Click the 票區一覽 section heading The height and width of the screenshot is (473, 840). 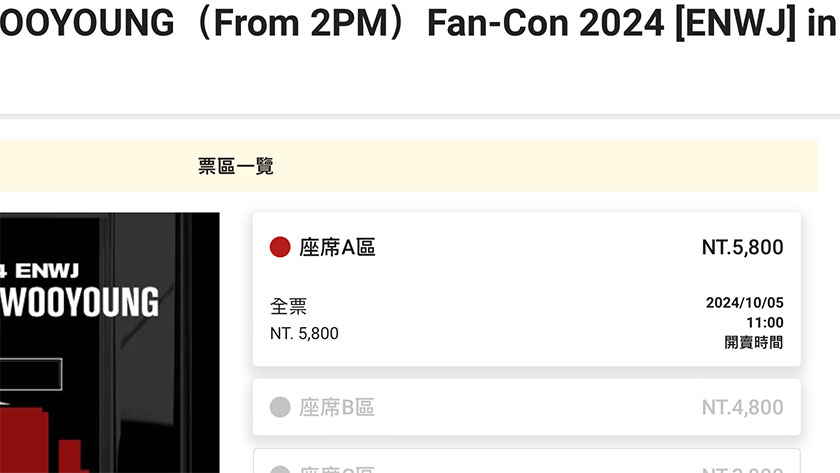236,166
